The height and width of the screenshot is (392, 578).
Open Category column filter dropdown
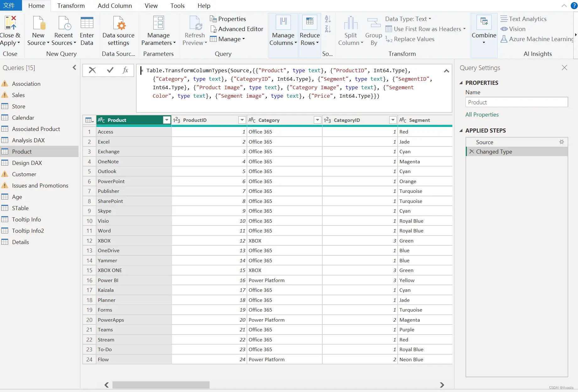coord(318,120)
